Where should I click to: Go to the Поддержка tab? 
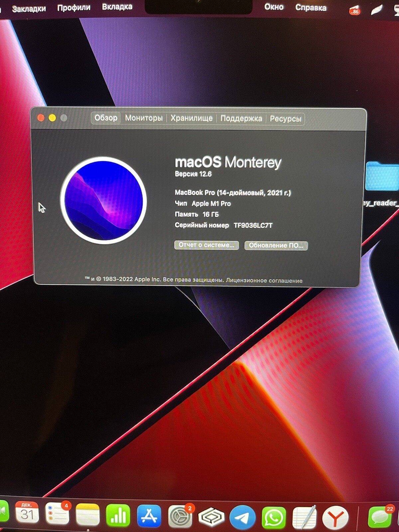click(241, 118)
